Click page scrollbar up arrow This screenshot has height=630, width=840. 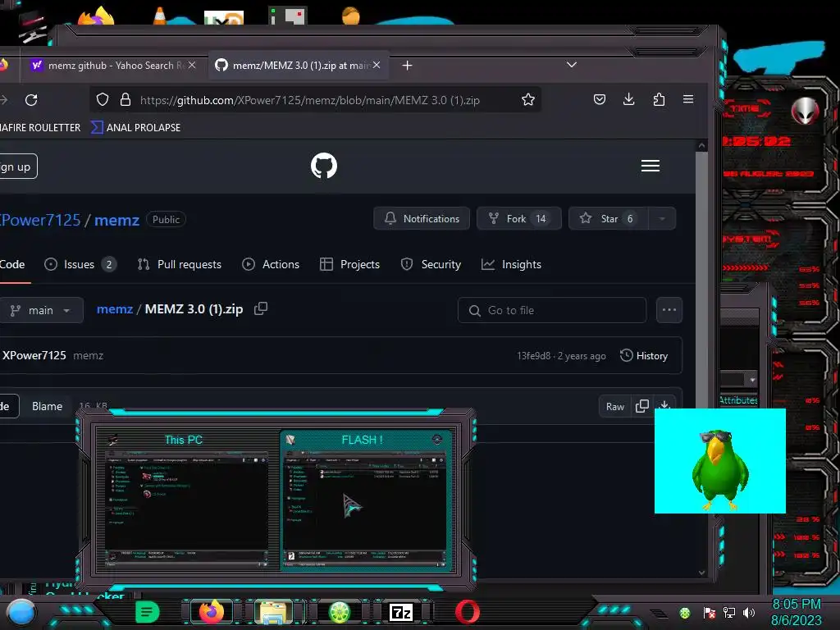point(702,146)
